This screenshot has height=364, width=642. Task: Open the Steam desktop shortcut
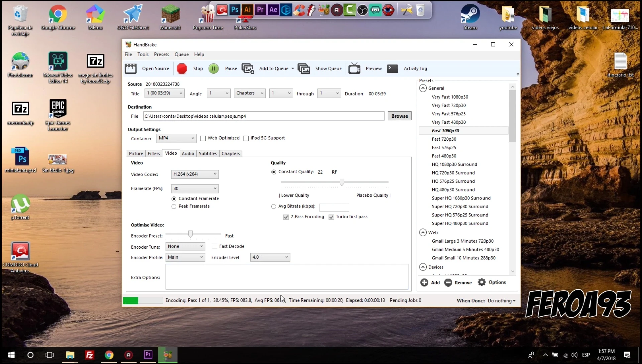(x=470, y=17)
